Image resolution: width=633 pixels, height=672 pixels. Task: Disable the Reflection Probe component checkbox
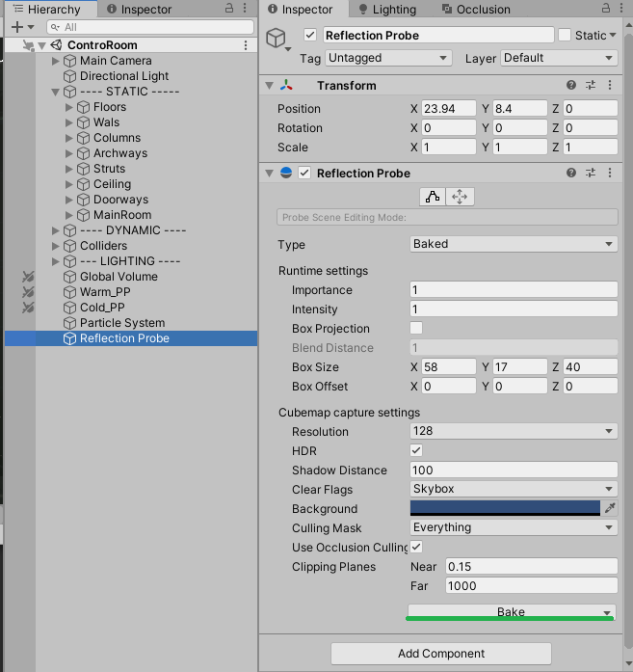[304, 173]
